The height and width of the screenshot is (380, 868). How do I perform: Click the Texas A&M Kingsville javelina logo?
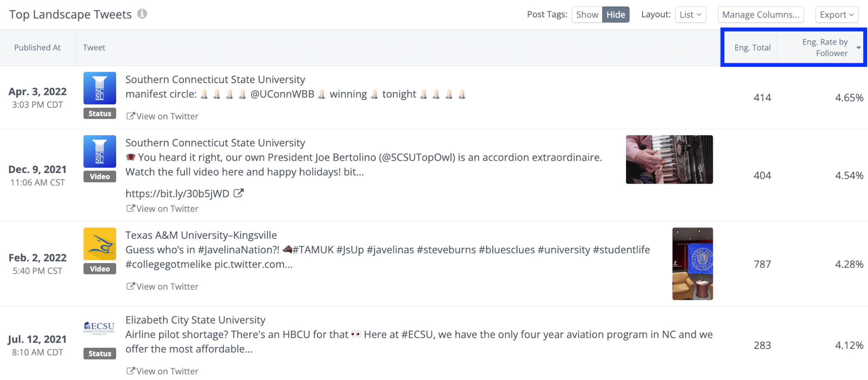[x=100, y=244]
